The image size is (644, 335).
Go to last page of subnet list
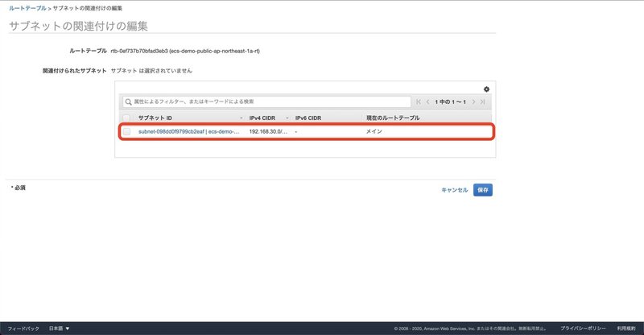(x=482, y=101)
